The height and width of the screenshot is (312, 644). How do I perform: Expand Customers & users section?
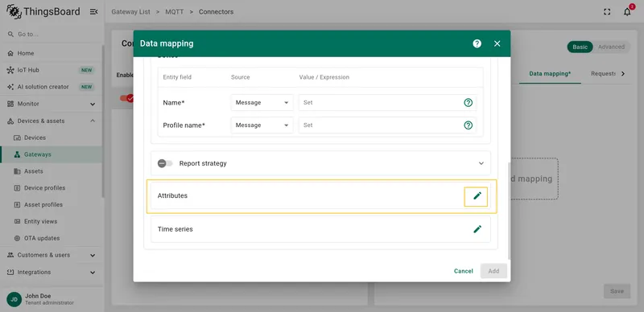pos(52,255)
